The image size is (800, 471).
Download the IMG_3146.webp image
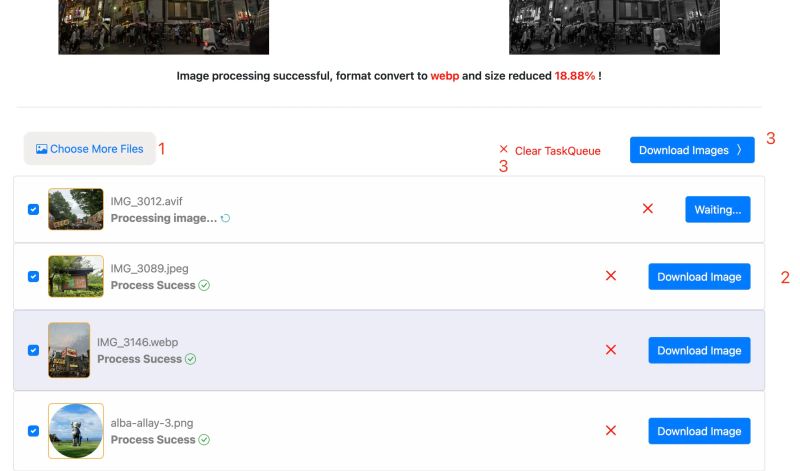pyautogui.click(x=699, y=350)
